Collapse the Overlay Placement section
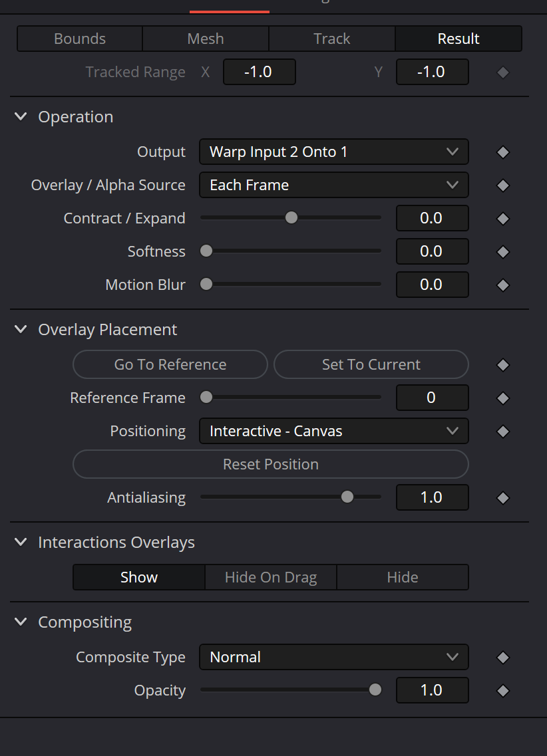Viewport: 547px width, 756px height. 21,329
